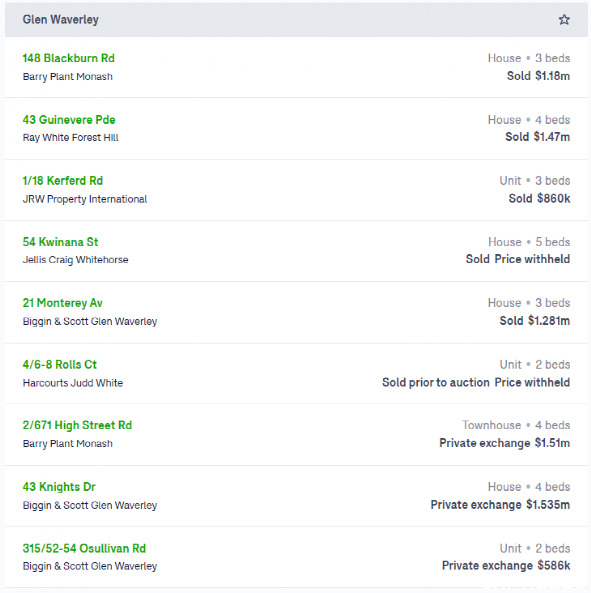The height and width of the screenshot is (593, 591).
Task: Open the 1/18 Kerferd Rd listing
Action: [x=63, y=181]
